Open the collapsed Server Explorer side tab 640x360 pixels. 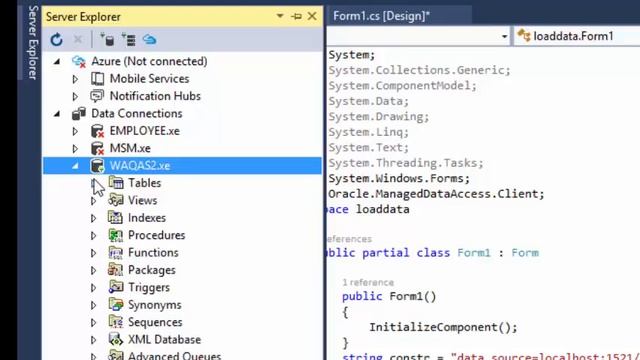(33, 42)
